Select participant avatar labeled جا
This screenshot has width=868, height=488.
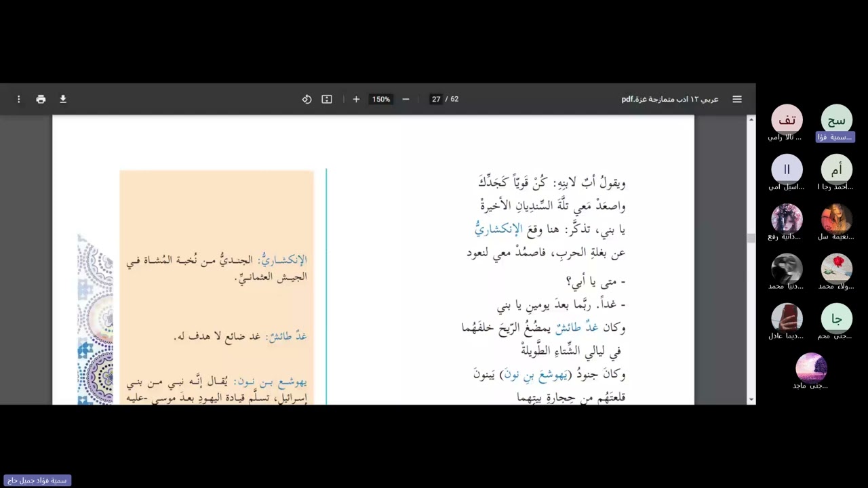click(x=836, y=319)
